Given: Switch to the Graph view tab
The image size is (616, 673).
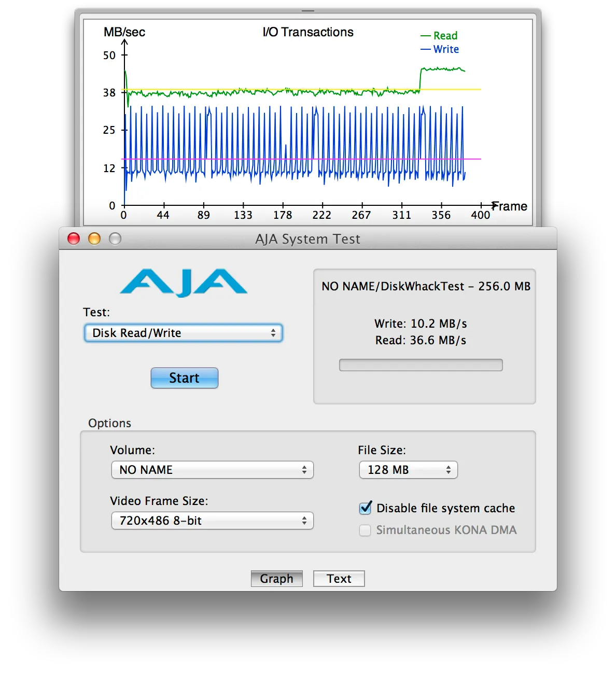Looking at the screenshot, I should 276,579.
